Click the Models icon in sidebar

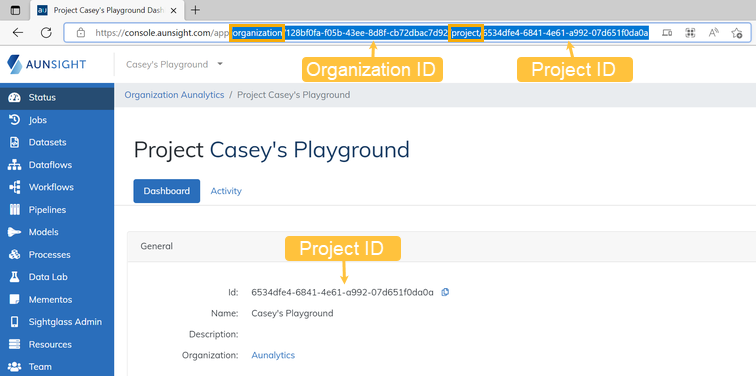click(x=14, y=232)
